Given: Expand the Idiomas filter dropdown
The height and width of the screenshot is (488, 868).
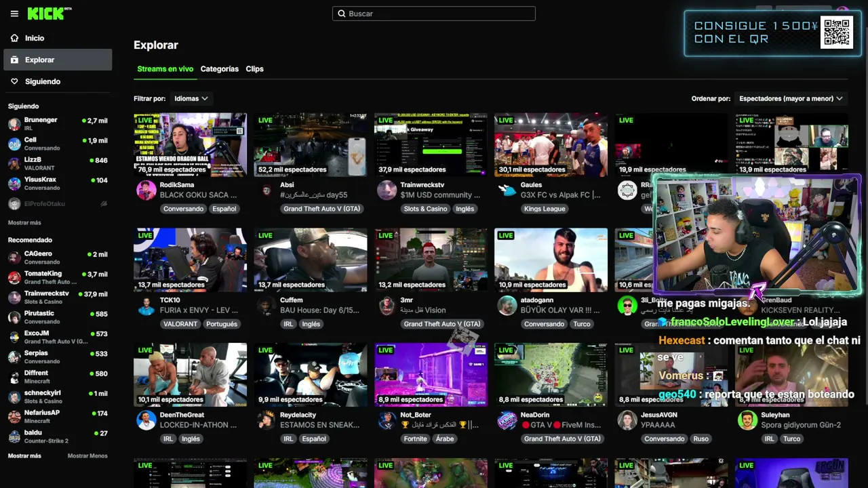Looking at the screenshot, I should click(x=191, y=98).
